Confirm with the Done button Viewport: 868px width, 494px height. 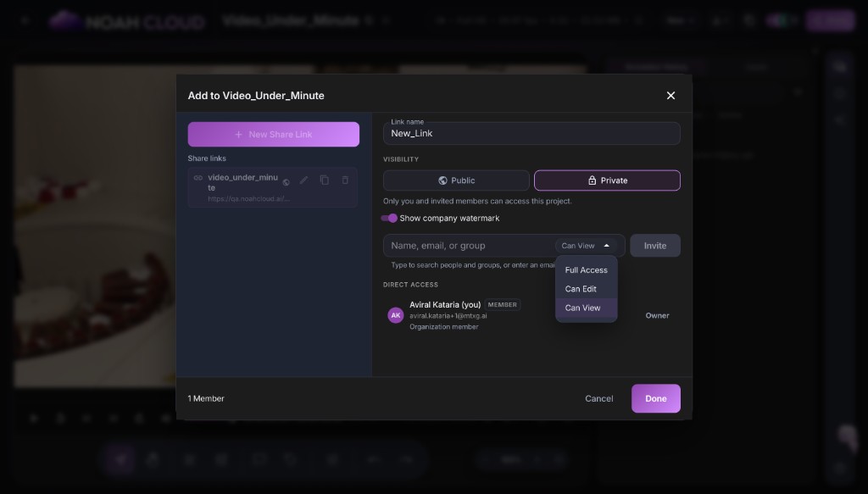click(x=655, y=398)
